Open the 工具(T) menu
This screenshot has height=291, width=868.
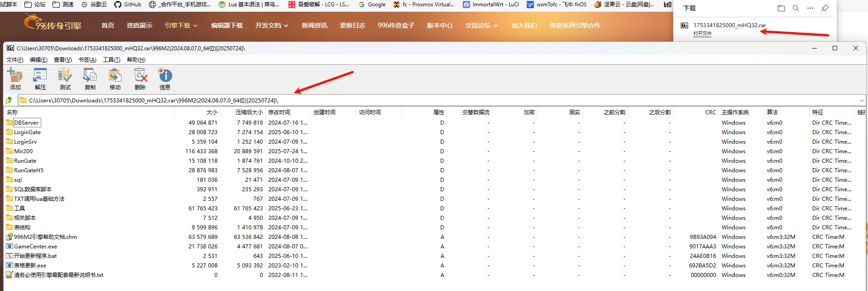point(112,60)
